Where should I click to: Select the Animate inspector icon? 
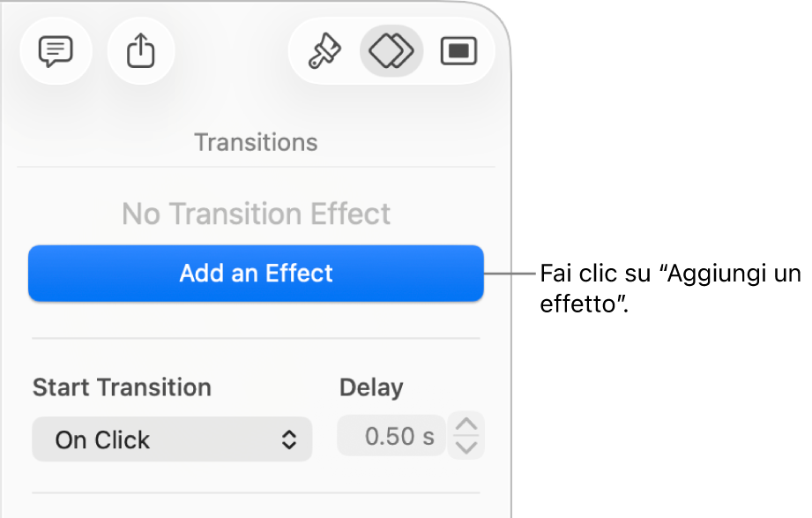391,52
